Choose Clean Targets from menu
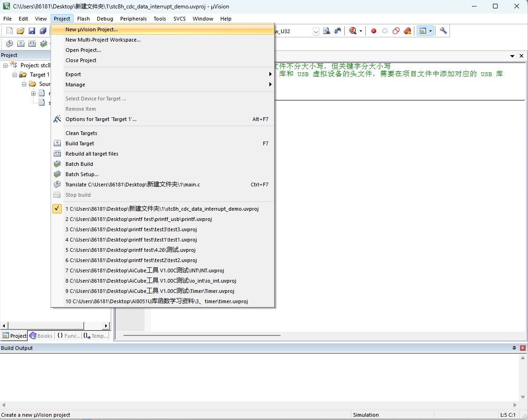The width and height of the screenshot is (528, 420). point(163,133)
